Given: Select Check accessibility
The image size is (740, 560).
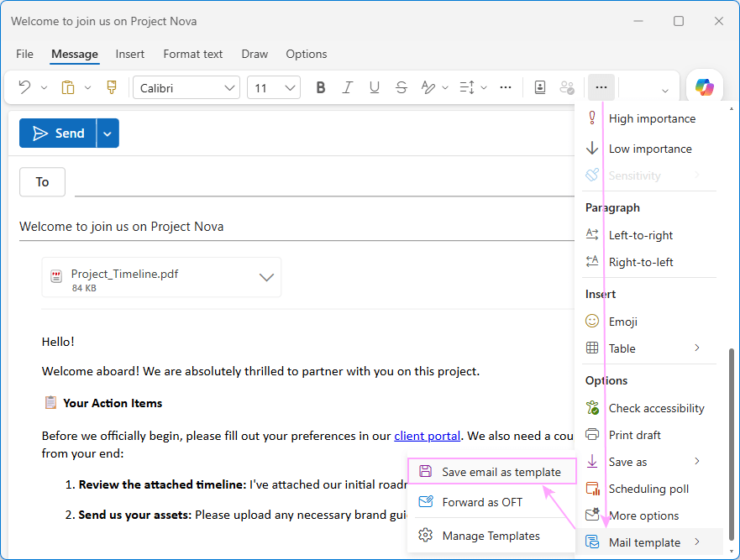Looking at the screenshot, I should (x=649, y=408).
